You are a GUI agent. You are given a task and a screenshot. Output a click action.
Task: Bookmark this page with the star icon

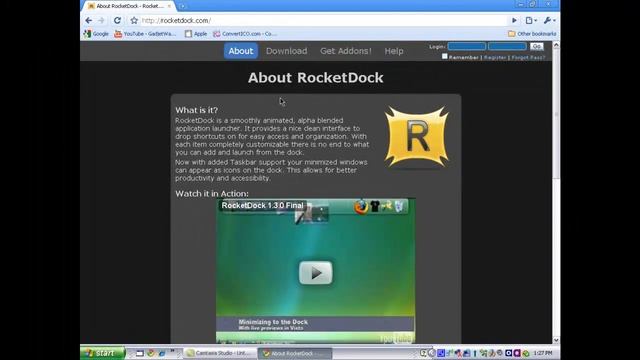tap(134, 20)
